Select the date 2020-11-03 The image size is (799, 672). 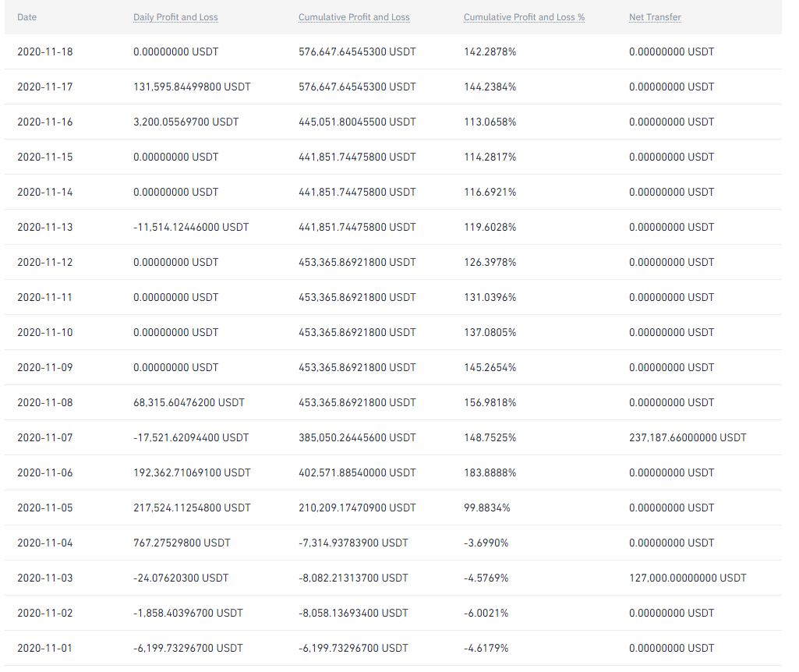click(45, 578)
